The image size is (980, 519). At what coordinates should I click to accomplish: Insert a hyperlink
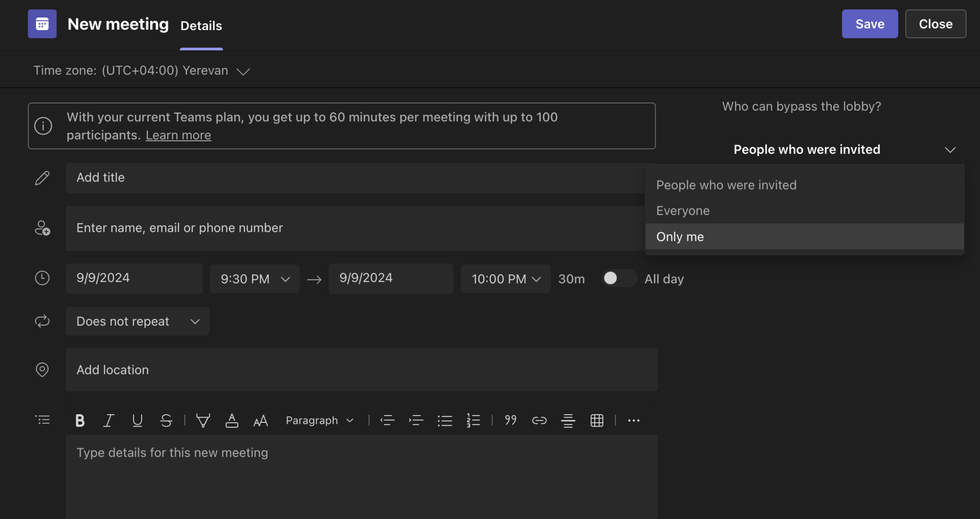click(539, 420)
